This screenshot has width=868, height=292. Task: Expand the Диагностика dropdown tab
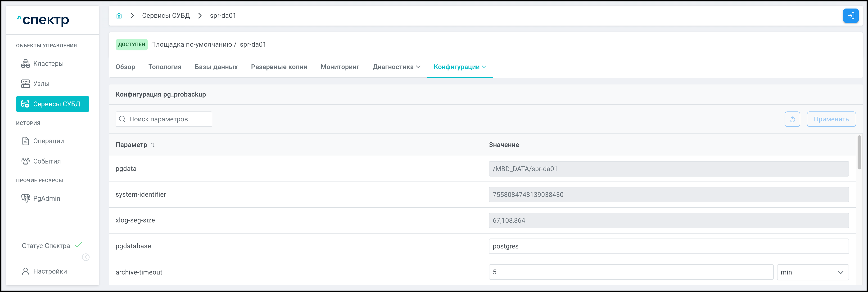click(x=396, y=67)
